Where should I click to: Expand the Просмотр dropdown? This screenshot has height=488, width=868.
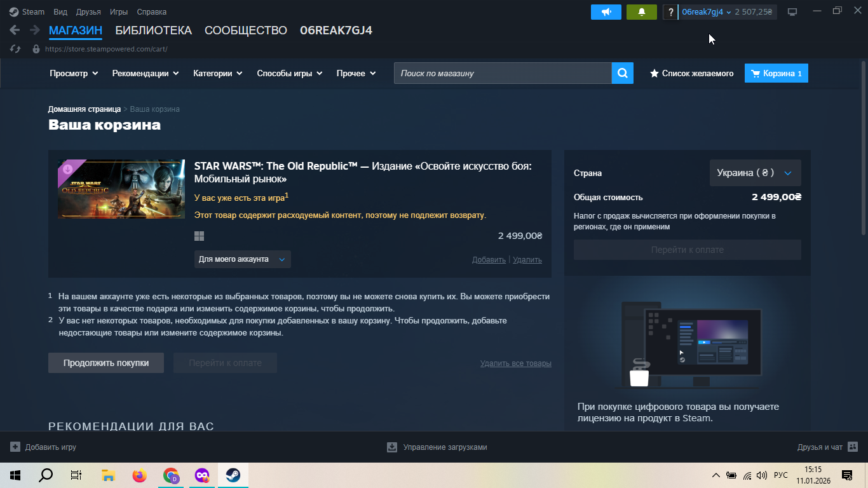(x=74, y=73)
